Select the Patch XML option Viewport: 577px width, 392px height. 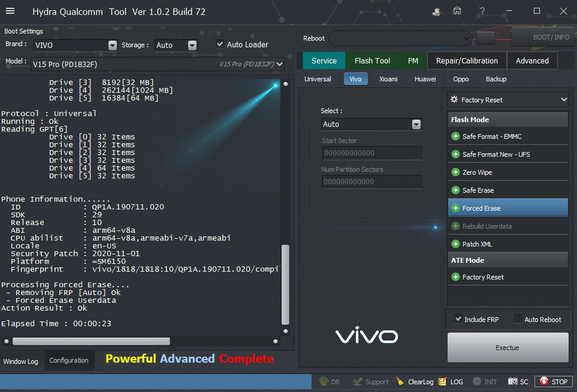[x=508, y=244]
